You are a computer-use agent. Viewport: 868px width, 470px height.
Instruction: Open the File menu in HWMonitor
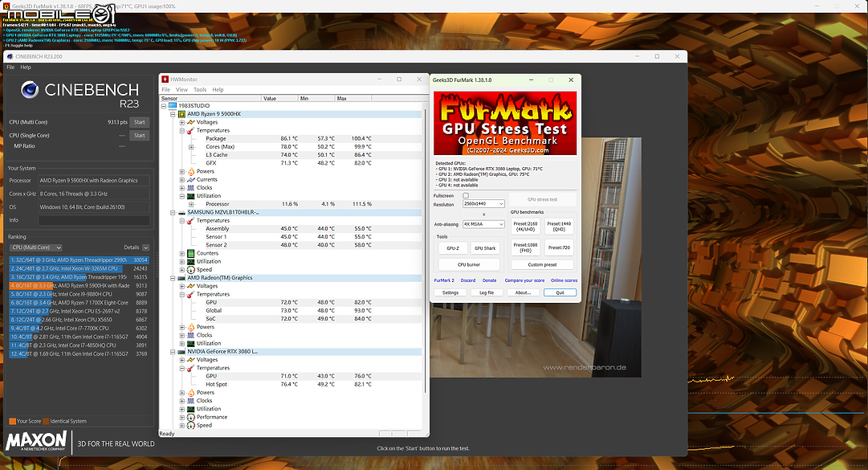pyautogui.click(x=166, y=90)
